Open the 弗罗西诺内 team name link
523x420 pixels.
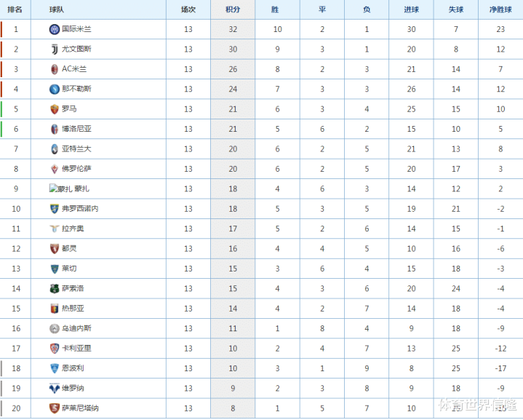(80, 209)
